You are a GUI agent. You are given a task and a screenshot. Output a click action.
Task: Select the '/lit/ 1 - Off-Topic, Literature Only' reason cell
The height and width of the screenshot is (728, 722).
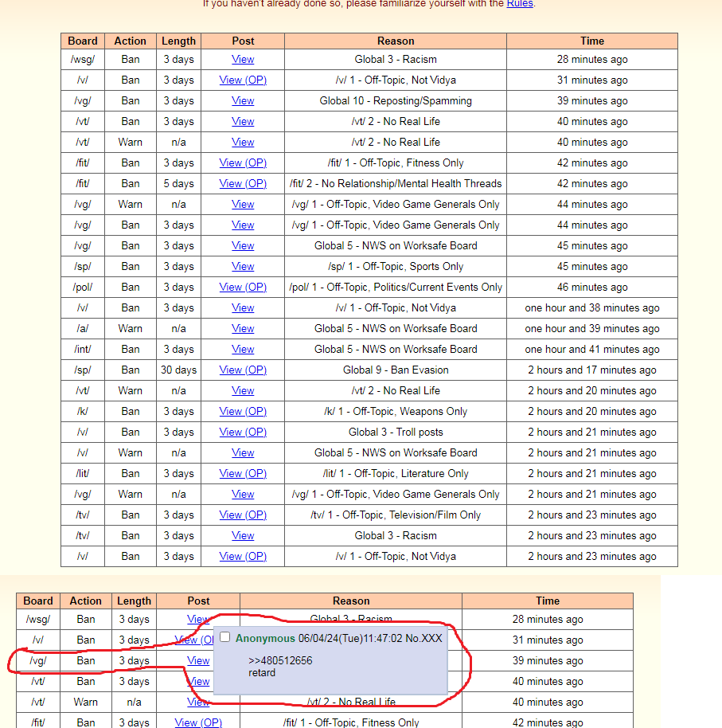(x=396, y=474)
